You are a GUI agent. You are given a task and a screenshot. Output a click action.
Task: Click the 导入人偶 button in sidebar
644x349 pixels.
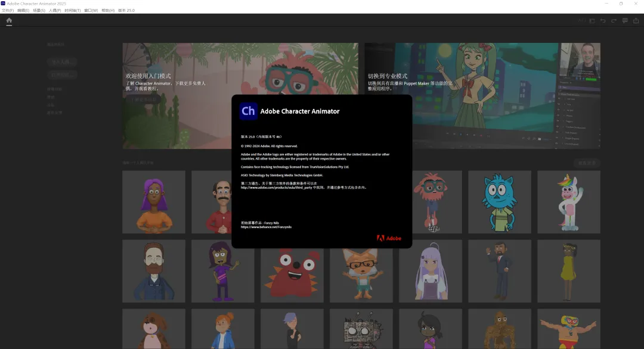point(62,62)
